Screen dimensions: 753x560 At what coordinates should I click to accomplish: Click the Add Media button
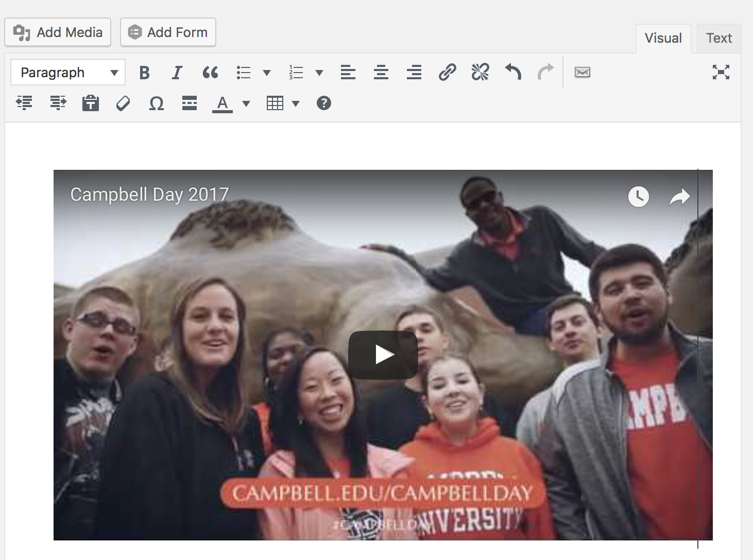pos(58,32)
